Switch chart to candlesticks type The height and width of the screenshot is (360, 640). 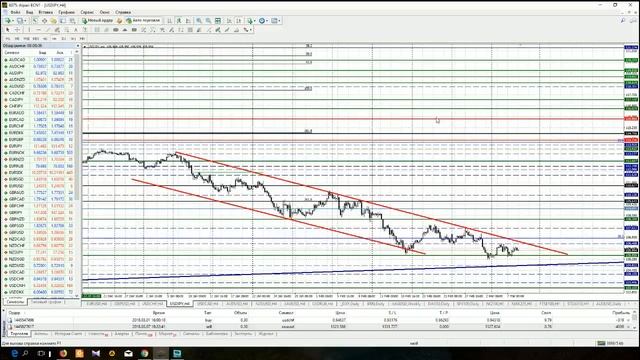click(x=179, y=20)
